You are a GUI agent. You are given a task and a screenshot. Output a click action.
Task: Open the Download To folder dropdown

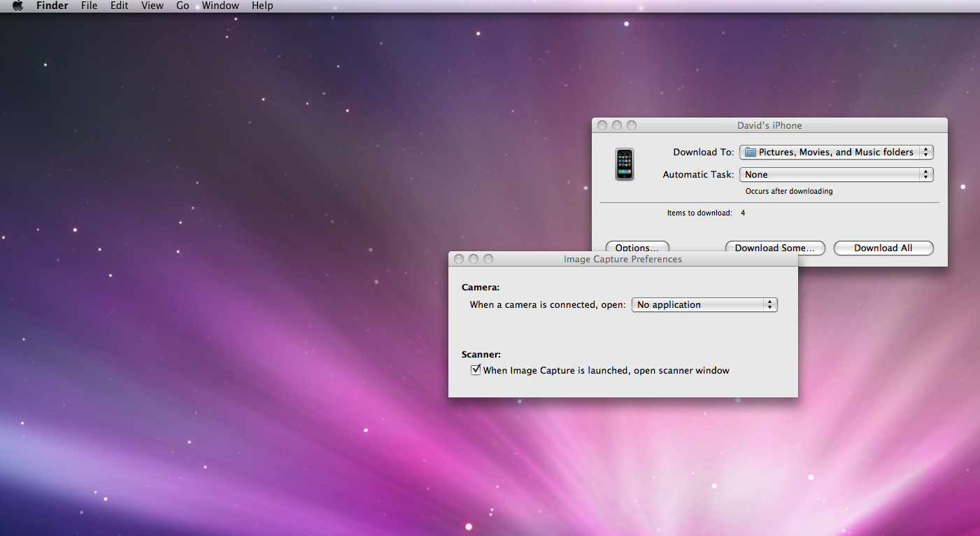point(837,152)
